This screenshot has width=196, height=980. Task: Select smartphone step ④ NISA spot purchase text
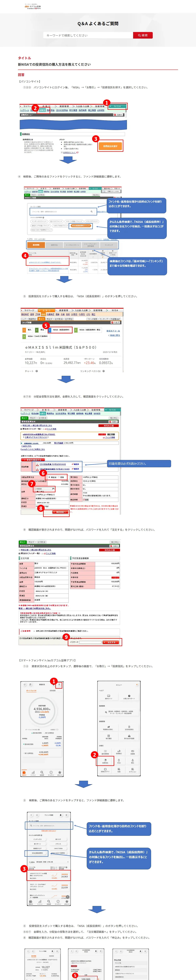coord(81,926)
